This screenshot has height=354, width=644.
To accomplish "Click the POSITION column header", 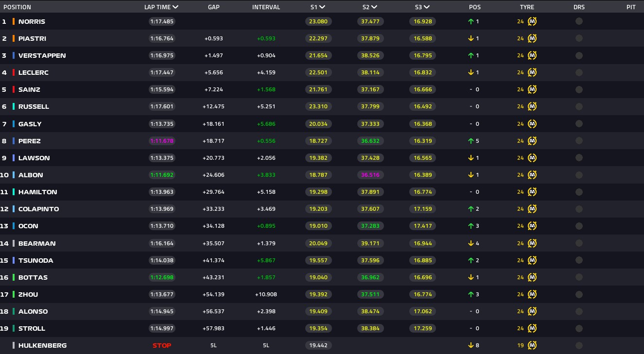I will pyautogui.click(x=17, y=7).
